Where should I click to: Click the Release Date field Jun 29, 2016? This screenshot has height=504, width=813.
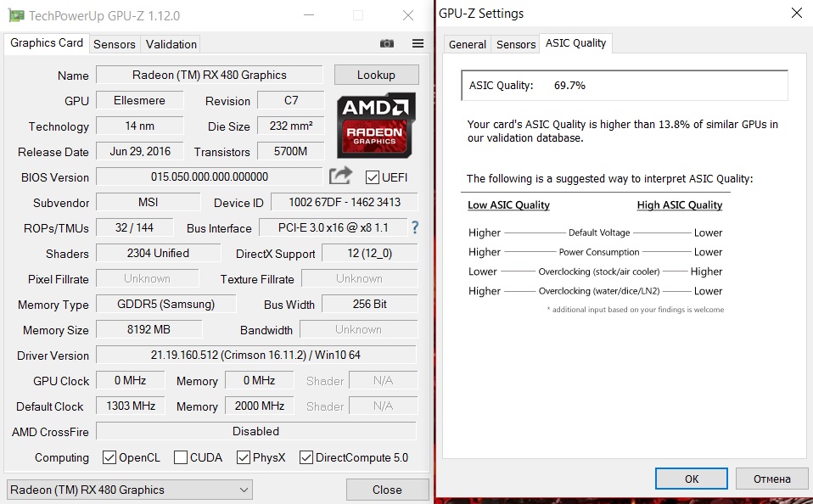pyautogui.click(x=140, y=151)
